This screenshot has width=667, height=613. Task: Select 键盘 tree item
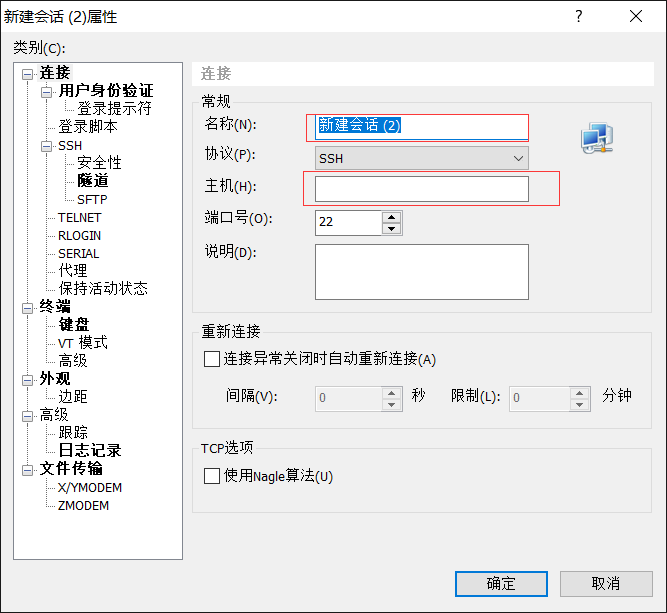point(74,324)
